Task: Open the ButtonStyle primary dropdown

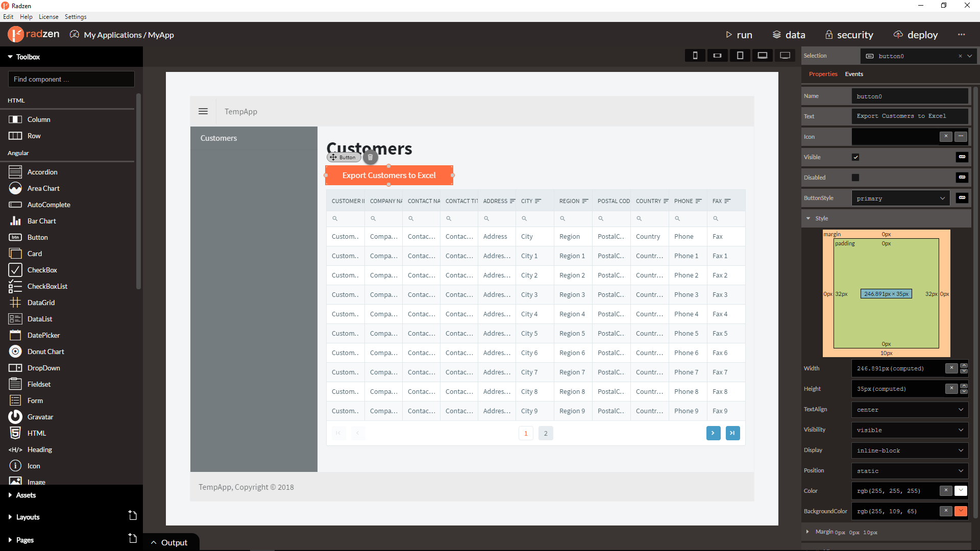Action: point(900,198)
